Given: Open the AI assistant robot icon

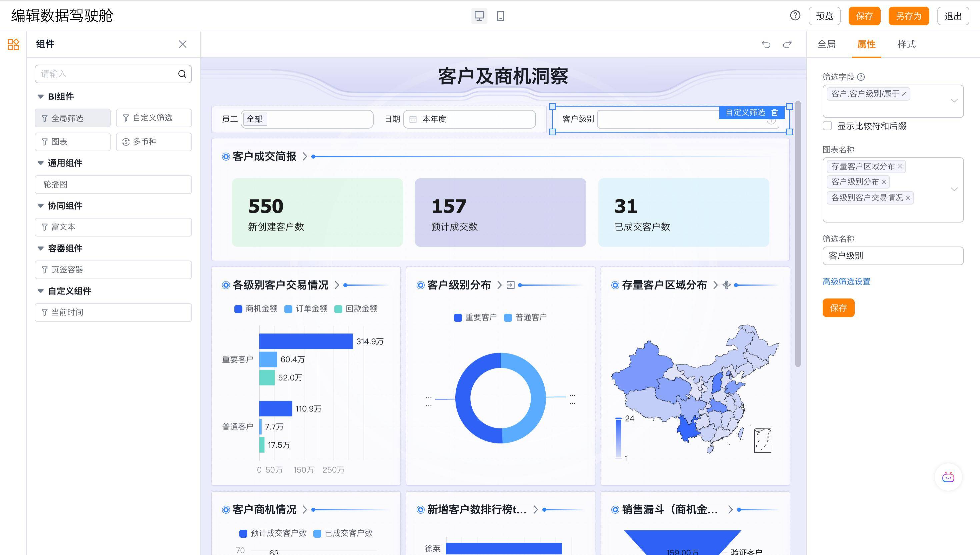Looking at the screenshot, I should pyautogui.click(x=948, y=477).
